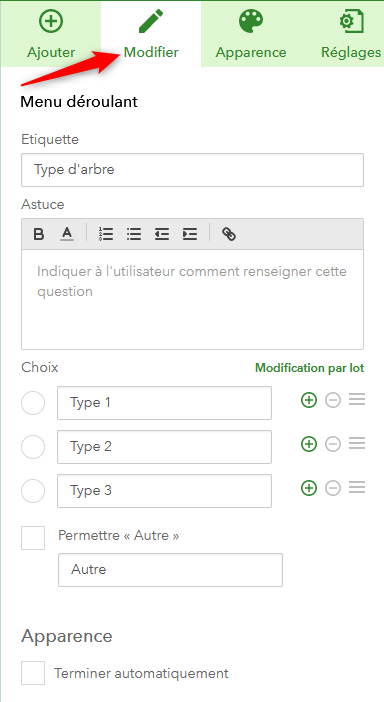The width and height of the screenshot is (384, 702).
Task: Decrease indent in the Astuce editor
Action: point(162,234)
